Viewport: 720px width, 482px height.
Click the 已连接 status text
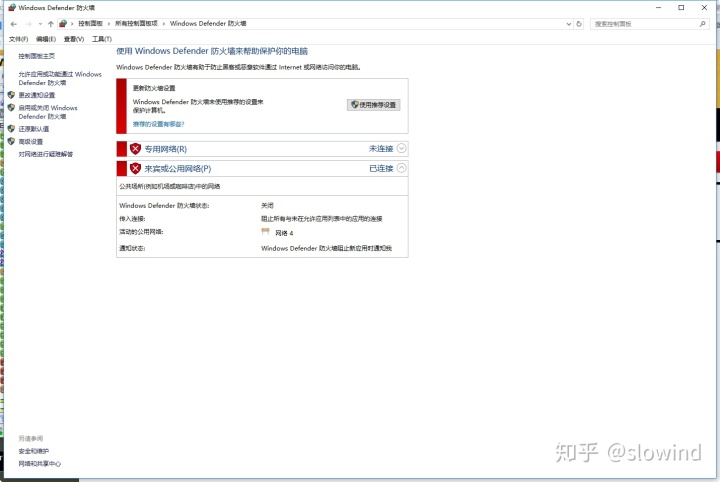[381, 168]
